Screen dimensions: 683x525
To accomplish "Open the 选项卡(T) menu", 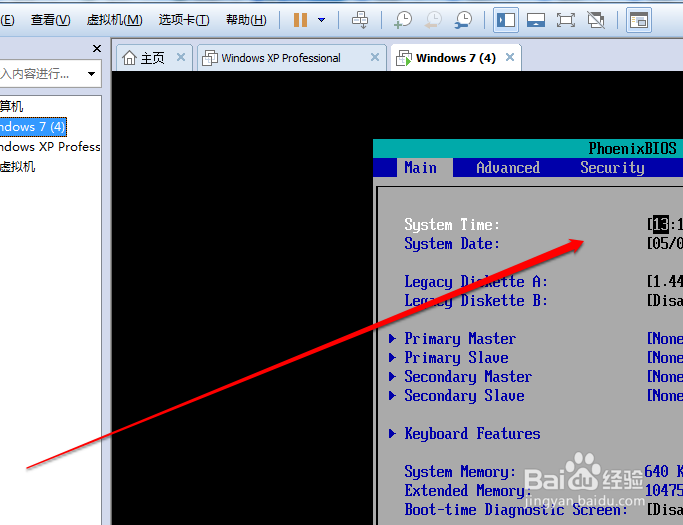I will [x=184, y=20].
